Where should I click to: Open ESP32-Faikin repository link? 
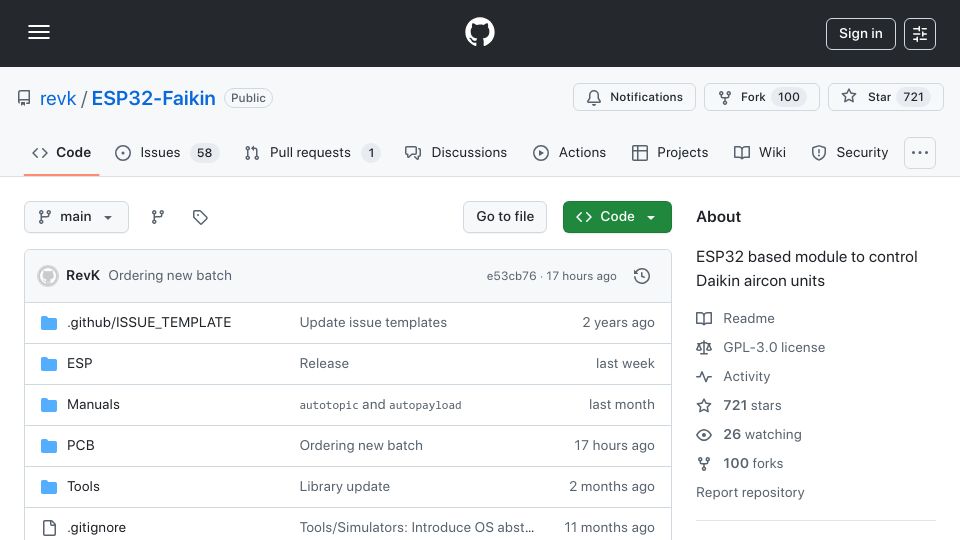154,98
